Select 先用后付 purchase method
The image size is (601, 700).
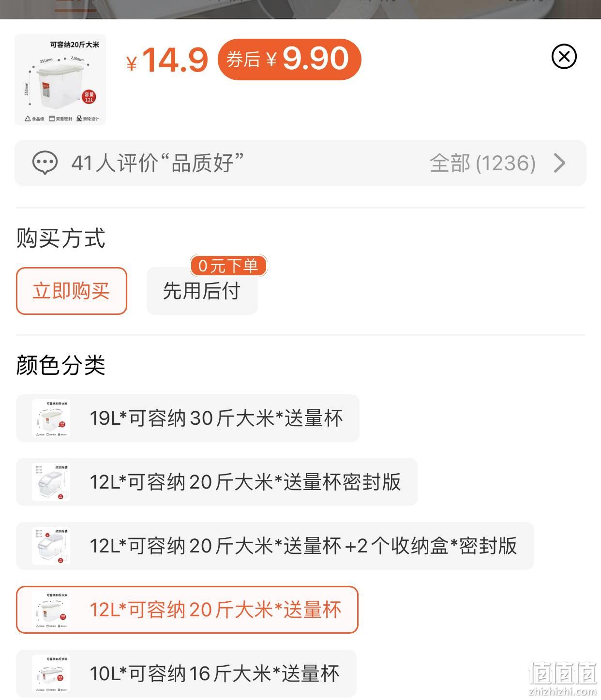click(x=202, y=291)
